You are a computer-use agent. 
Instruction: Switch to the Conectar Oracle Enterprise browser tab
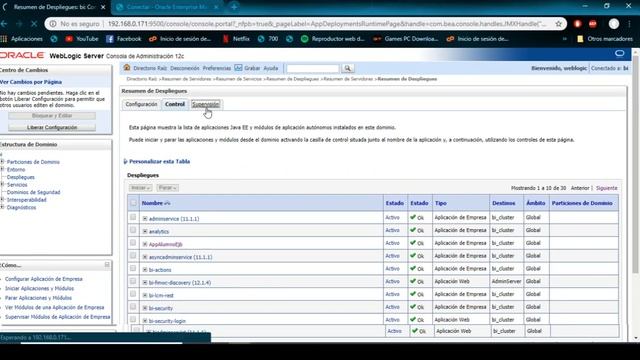click(x=167, y=7)
